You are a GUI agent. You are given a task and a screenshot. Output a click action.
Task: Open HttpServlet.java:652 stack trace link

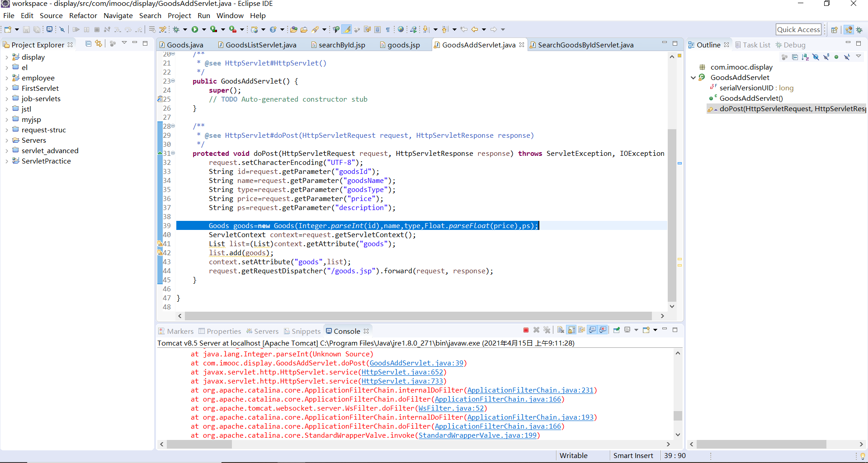402,372
